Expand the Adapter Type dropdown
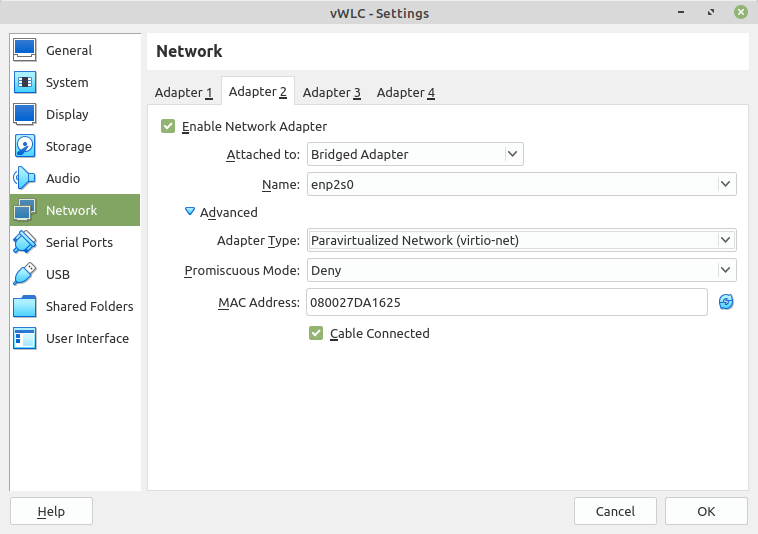The height and width of the screenshot is (534, 758). pos(521,240)
